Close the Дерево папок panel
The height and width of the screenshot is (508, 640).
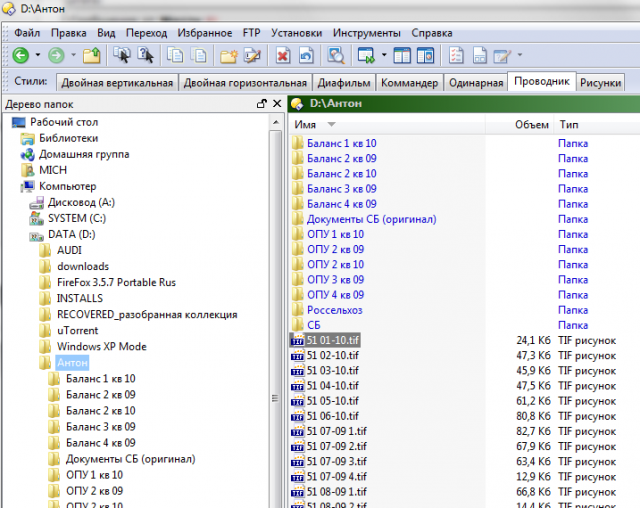pos(277,104)
